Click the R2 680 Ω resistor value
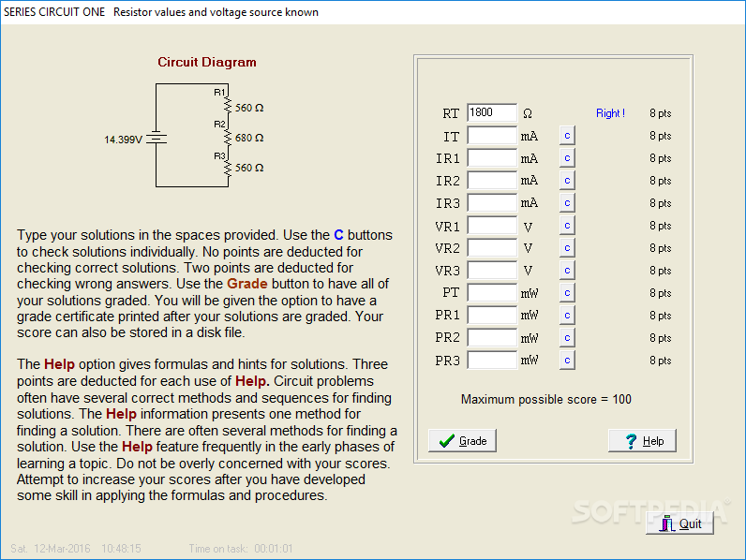 pos(249,138)
